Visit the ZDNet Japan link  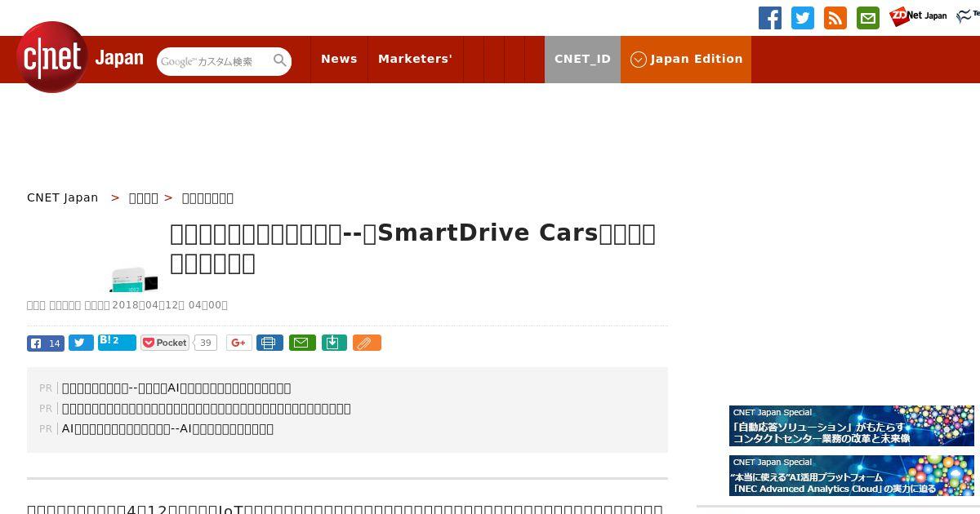tap(919, 16)
